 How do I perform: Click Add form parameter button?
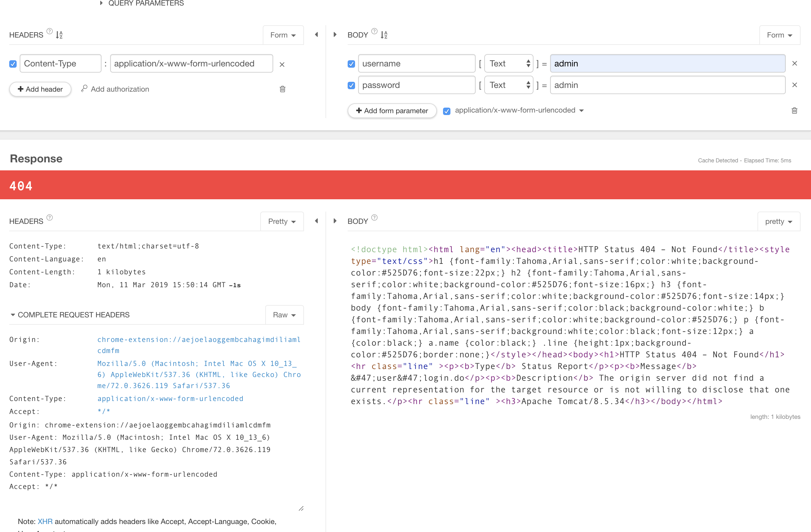click(x=392, y=110)
